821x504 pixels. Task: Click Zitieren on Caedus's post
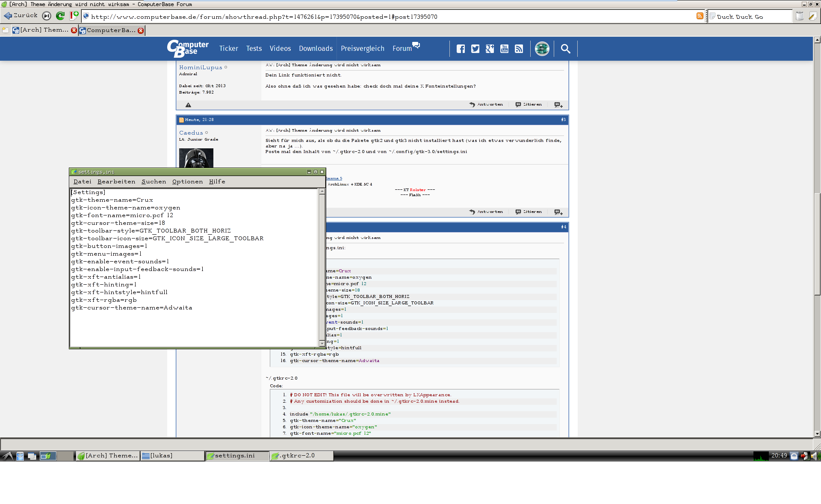pyautogui.click(x=529, y=212)
